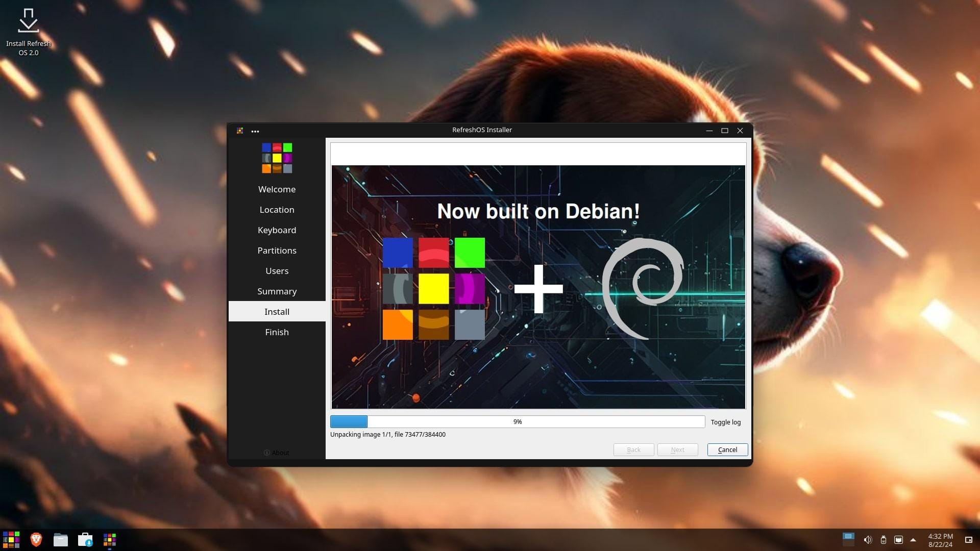
Task: Click the removable USB device tray icon
Action: coord(883,540)
